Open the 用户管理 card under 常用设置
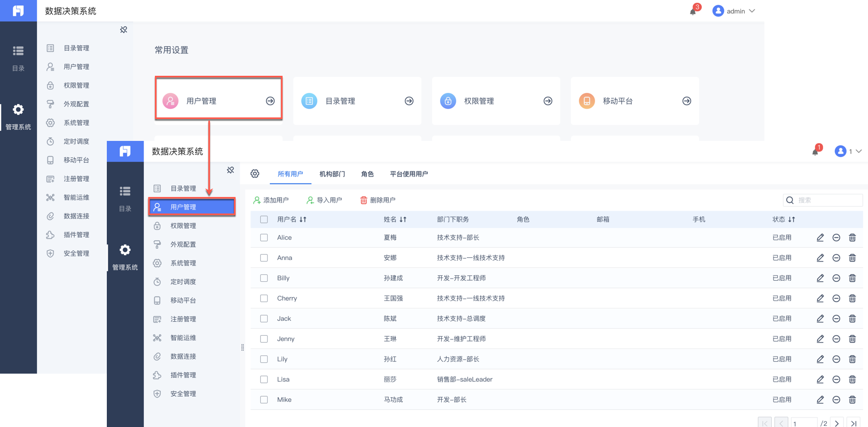Screen dimensions: 868x427 coord(218,101)
